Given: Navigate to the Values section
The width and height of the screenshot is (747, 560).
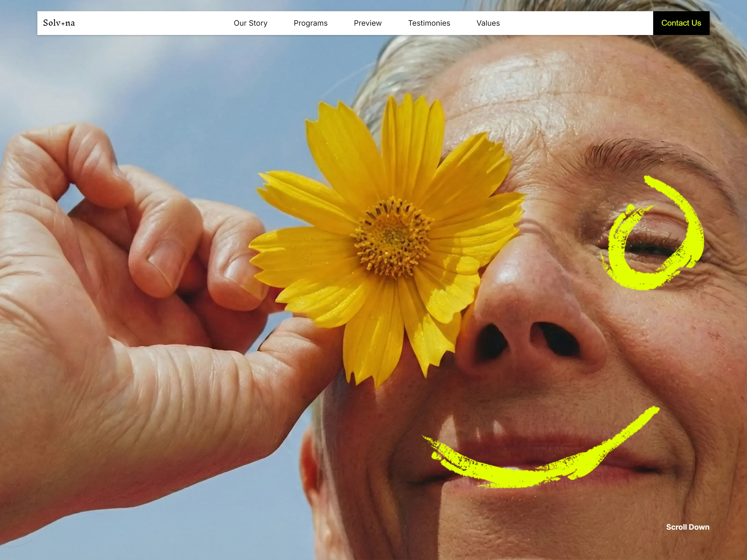Looking at the screenshot, I should point(488,23).
